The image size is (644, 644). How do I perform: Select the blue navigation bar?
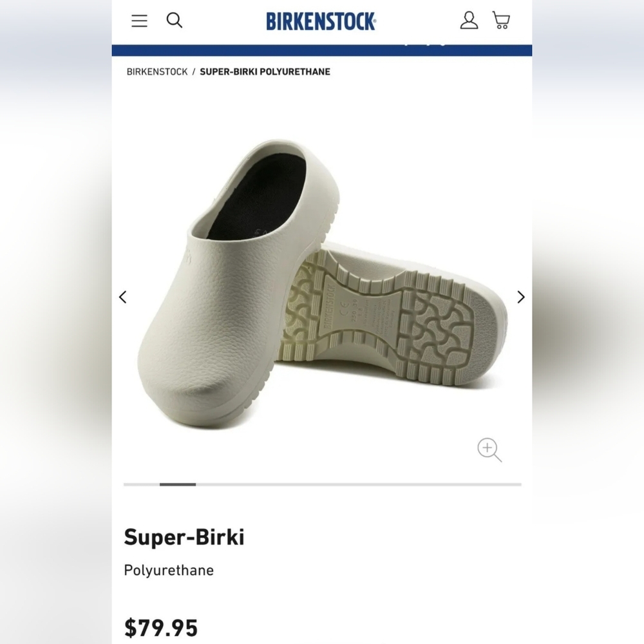point(322,44)
